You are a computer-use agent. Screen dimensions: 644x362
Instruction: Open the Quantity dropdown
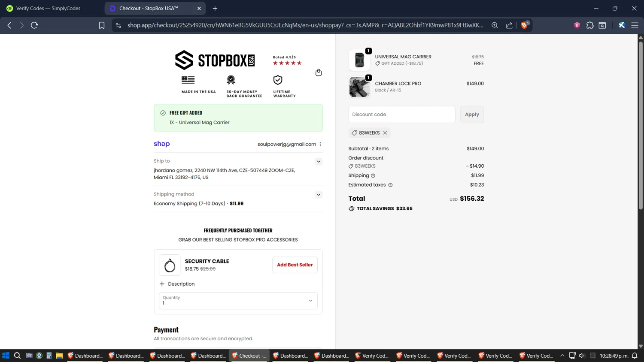238,301
